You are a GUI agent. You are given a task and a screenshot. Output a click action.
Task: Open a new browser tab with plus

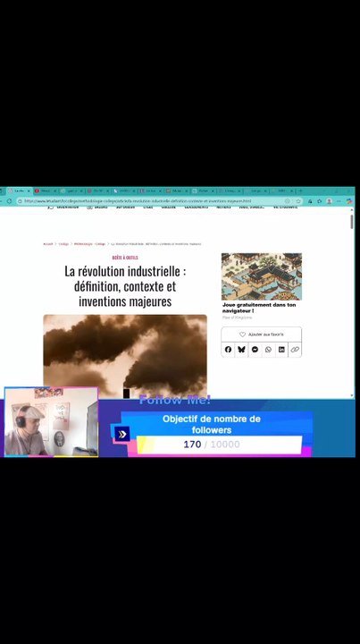300,191
